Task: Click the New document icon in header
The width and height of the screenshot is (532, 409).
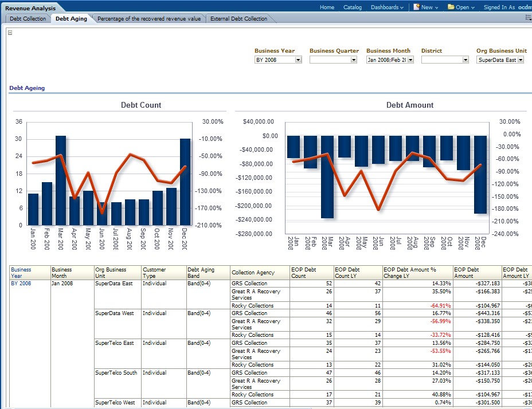Action: pyautogui.click(x=416, y=7)
